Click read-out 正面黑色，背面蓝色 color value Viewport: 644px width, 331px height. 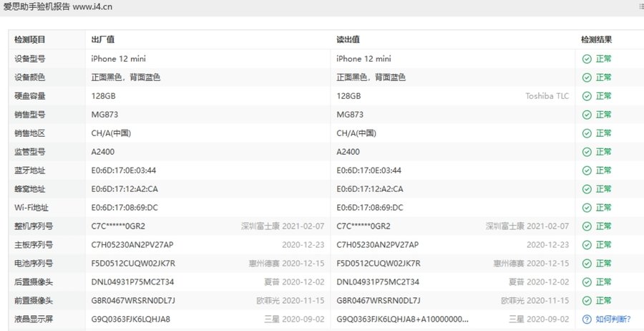point(371,77)
